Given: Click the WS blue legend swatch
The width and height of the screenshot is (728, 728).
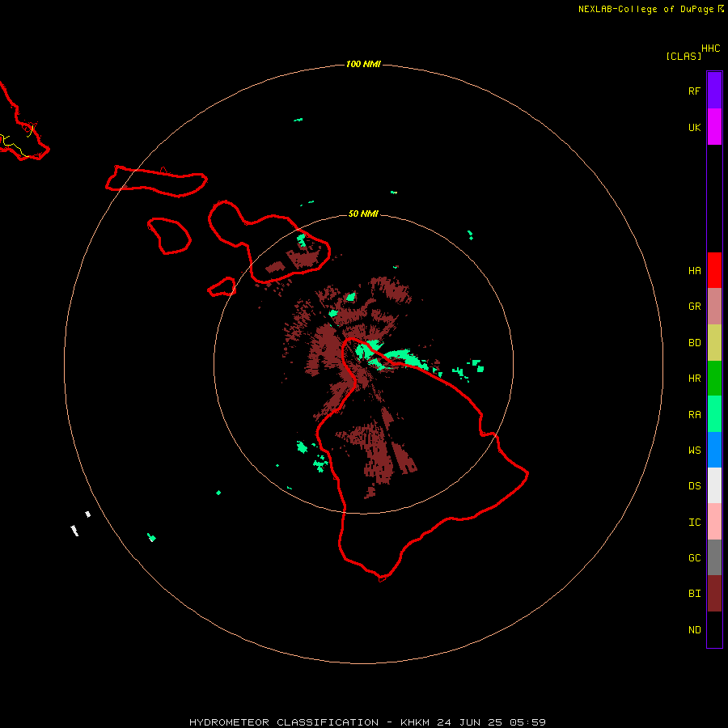Looking at the screenshot, I should click(714, 450).
